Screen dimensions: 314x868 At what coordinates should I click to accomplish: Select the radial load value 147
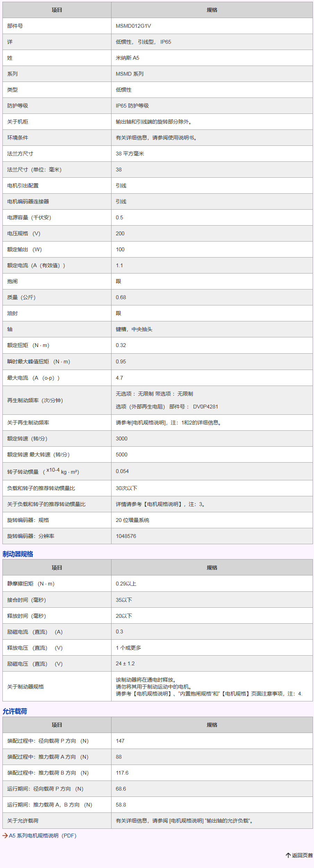120,741
